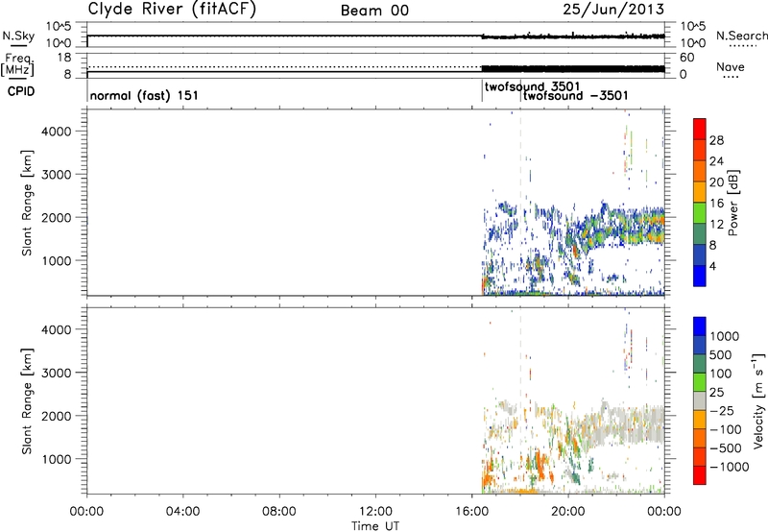The width and height of the screenshot is (768, 532).
Task: Click the '2000' tick of the power panel
Action: [x=57, y=217]
